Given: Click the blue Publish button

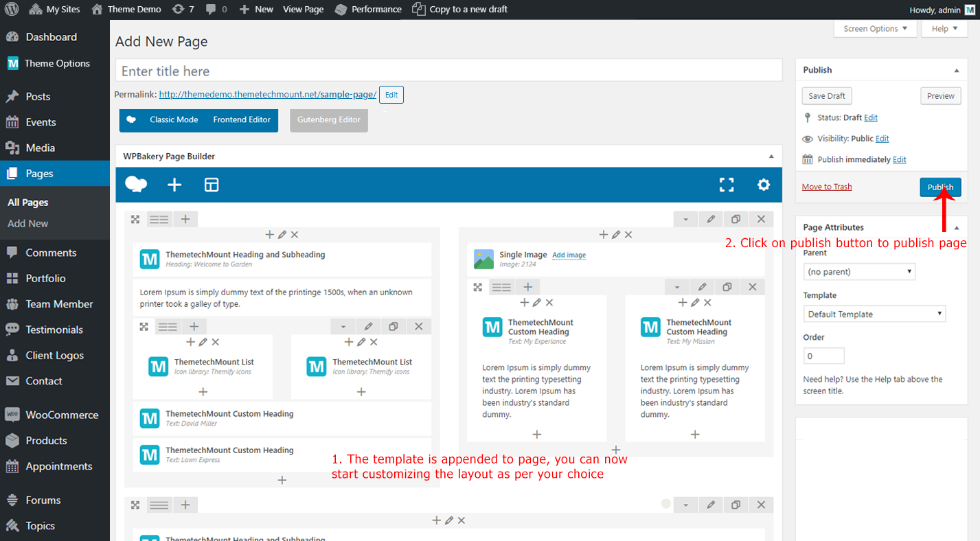Looking at the screenshot, I should [x=940, y=187].
